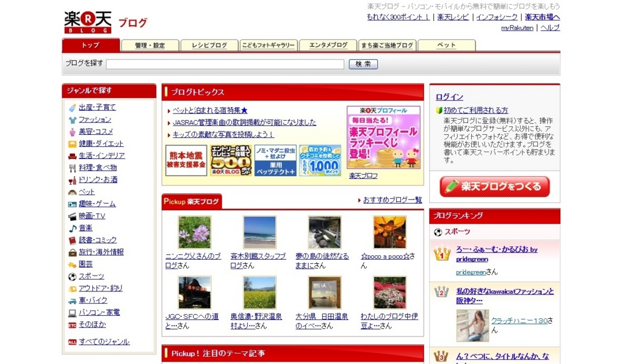Click もれなく300ポイント！ link
This screenshot has height=364, width=625.
[x=398, y=17]
